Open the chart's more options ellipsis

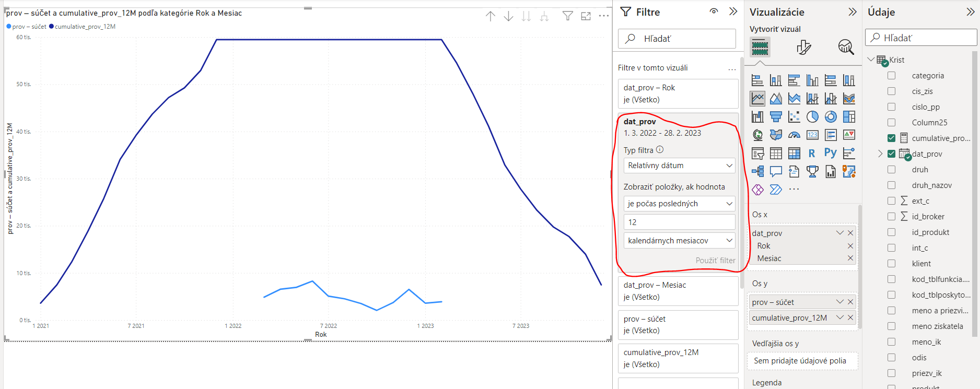[604, 16]
